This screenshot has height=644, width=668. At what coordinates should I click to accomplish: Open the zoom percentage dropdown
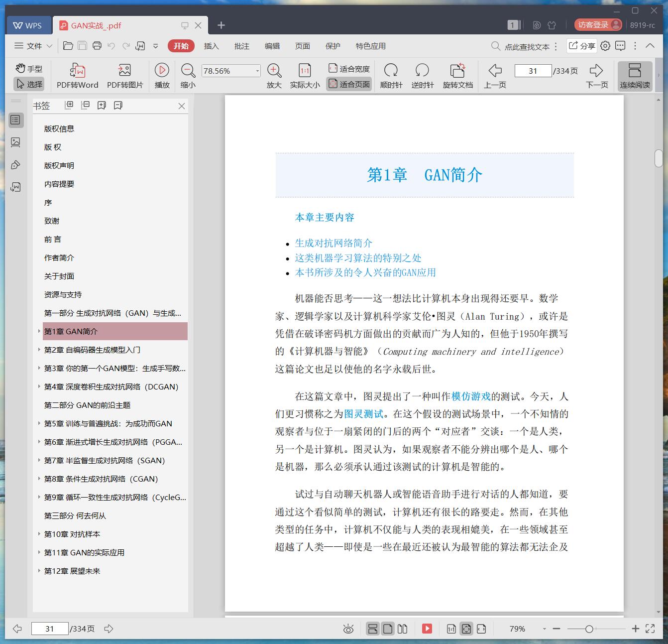click(x=257, y=71)
